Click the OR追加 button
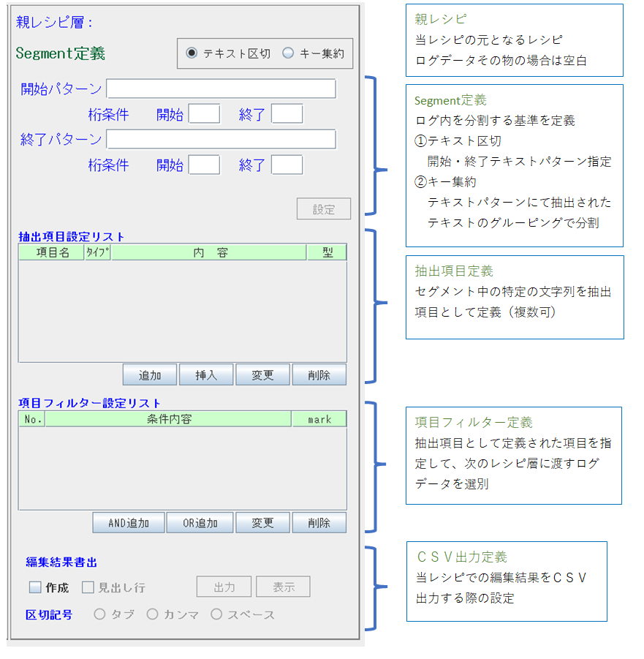This screenshot has width=644, height=659. click(x=200, y=523)
